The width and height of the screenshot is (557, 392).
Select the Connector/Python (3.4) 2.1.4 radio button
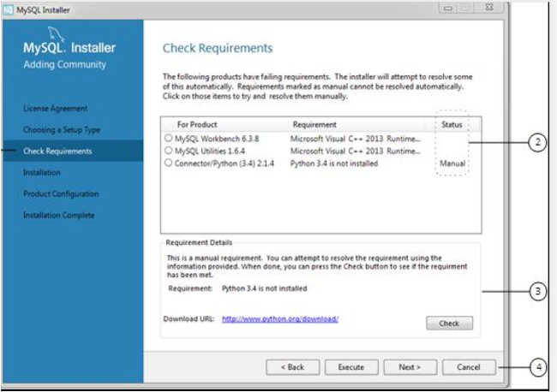coord(168,163)
